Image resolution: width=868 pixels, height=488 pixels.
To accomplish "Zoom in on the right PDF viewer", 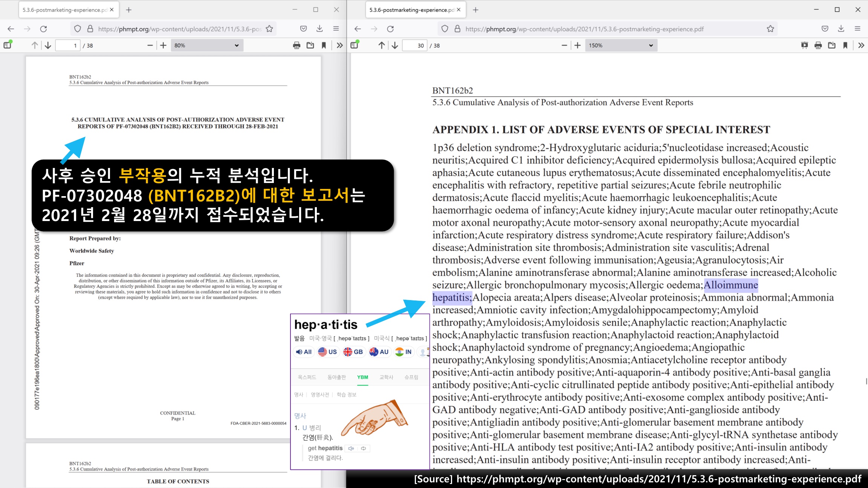I will [578, 45].
